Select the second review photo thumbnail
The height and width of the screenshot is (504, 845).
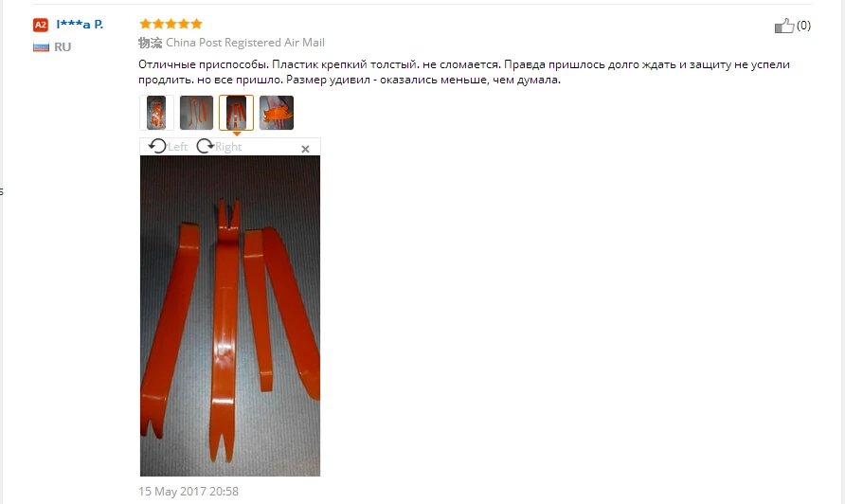point(196,113)
